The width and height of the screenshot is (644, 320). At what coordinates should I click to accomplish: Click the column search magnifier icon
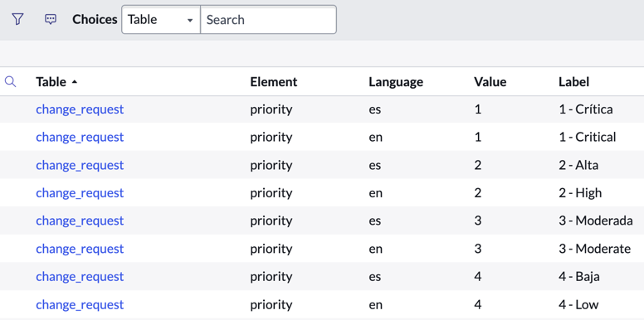point(10,81)
